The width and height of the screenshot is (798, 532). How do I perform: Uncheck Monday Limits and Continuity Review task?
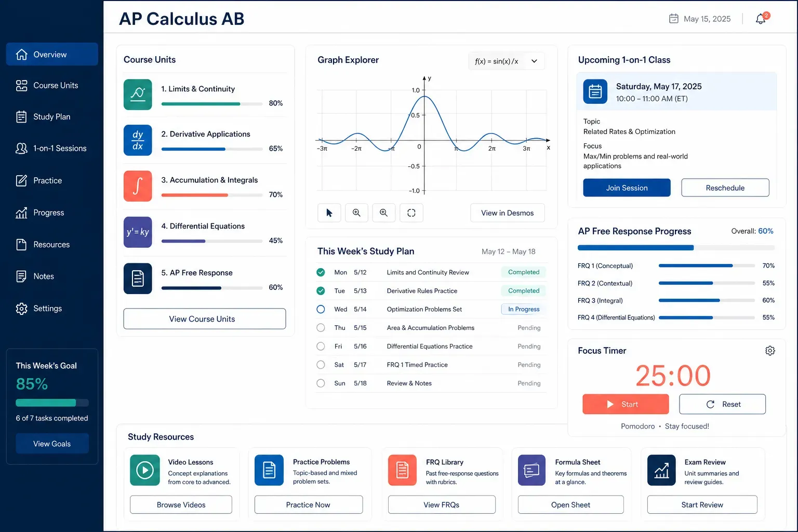pyautogui.click(x=321, y=272)
